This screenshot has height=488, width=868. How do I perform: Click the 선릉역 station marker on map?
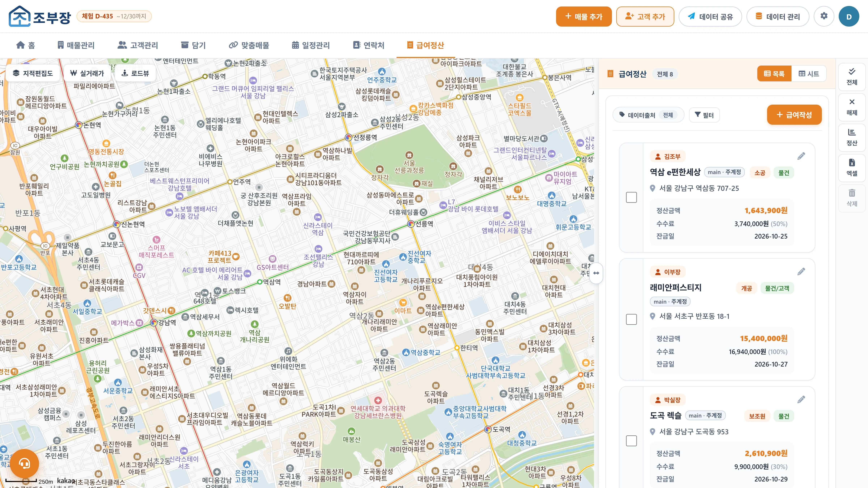(x=411, y=224)
